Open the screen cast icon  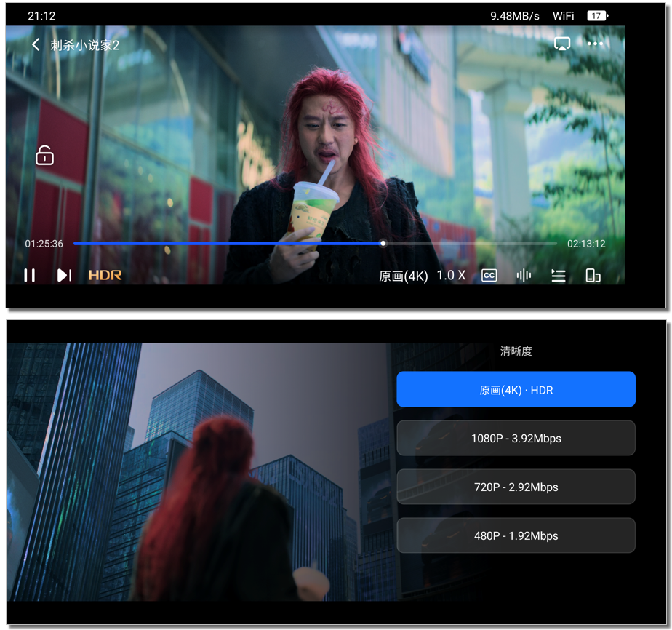[562, 44]
